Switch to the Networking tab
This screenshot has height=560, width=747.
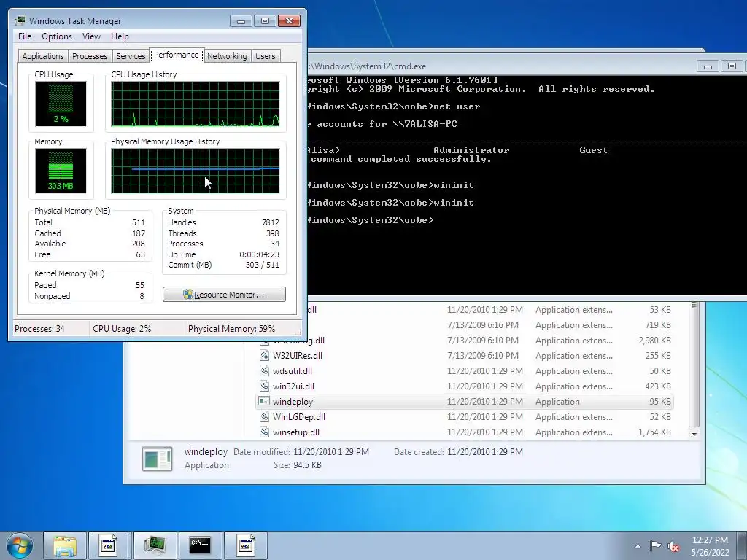(x=227, y=56)
